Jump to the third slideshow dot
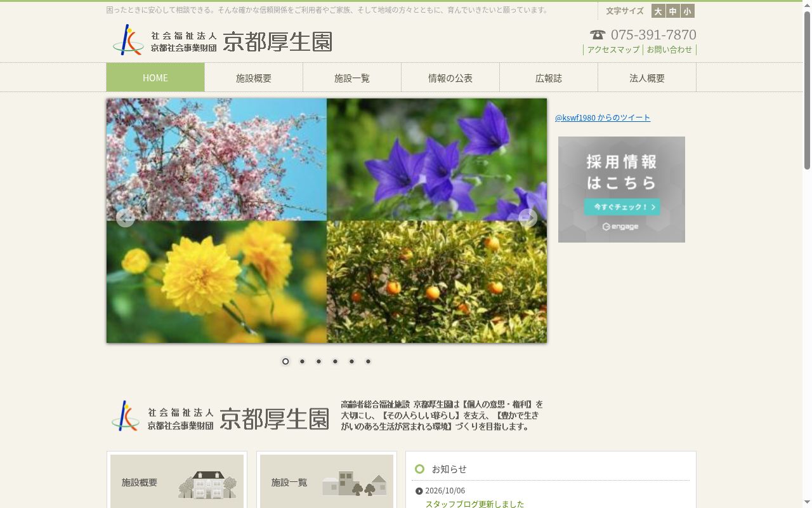Screen dimensions: 812x508 pyautogui.click(x=318, y=361)
